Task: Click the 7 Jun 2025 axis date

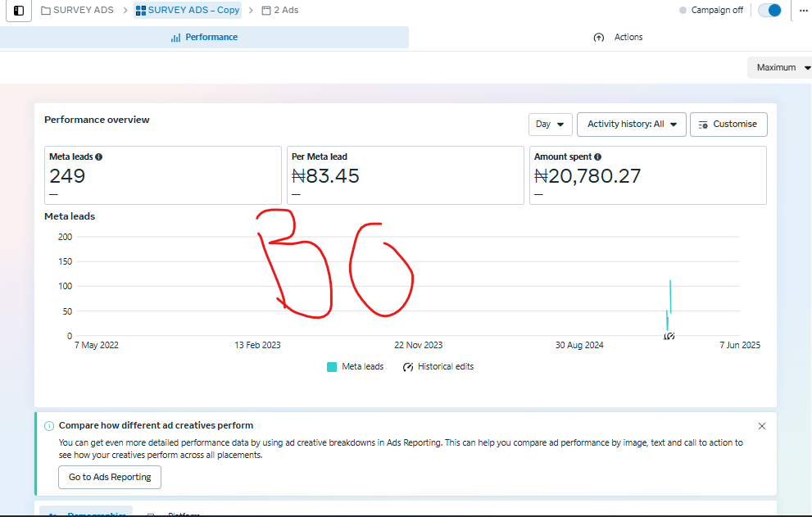Action: pos(740,345)
